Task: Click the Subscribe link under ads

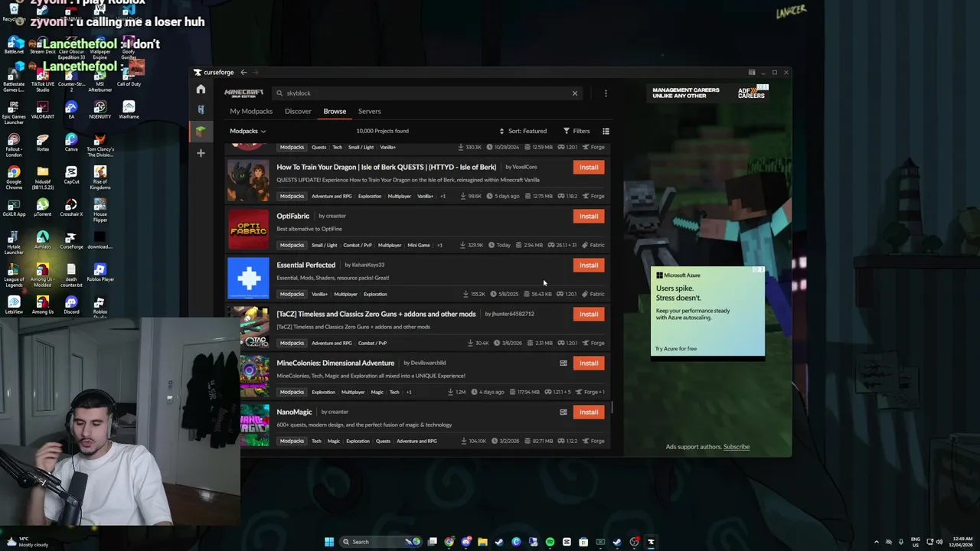Action: point(737,447)
